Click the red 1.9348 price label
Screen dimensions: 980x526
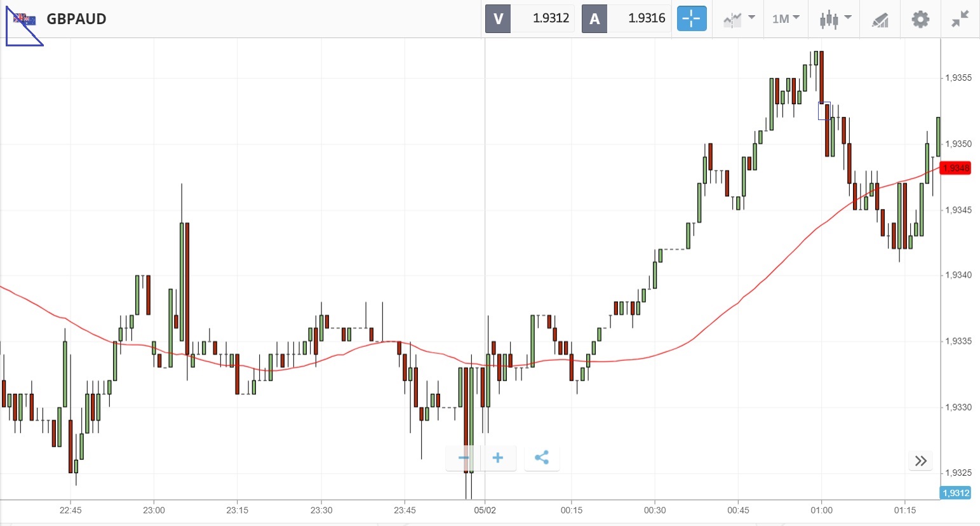pyautogui.click(x=956, y=168)
